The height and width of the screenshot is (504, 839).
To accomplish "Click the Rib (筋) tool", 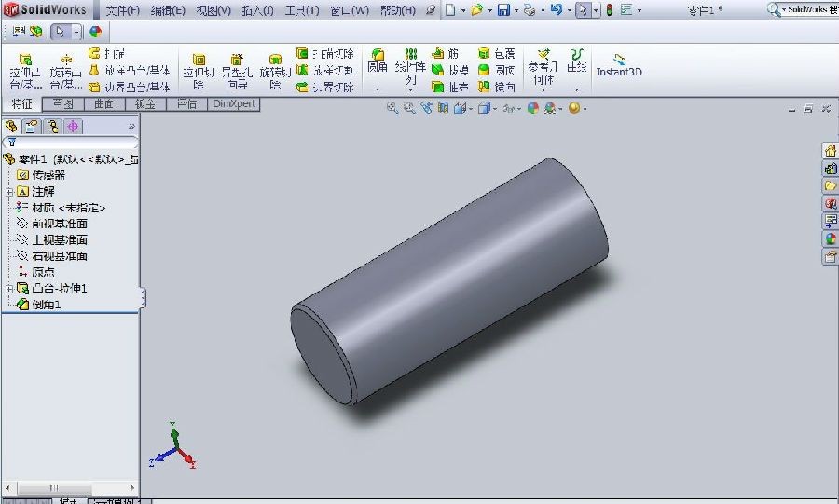I will pyautogui.click(x=446, y=53).
